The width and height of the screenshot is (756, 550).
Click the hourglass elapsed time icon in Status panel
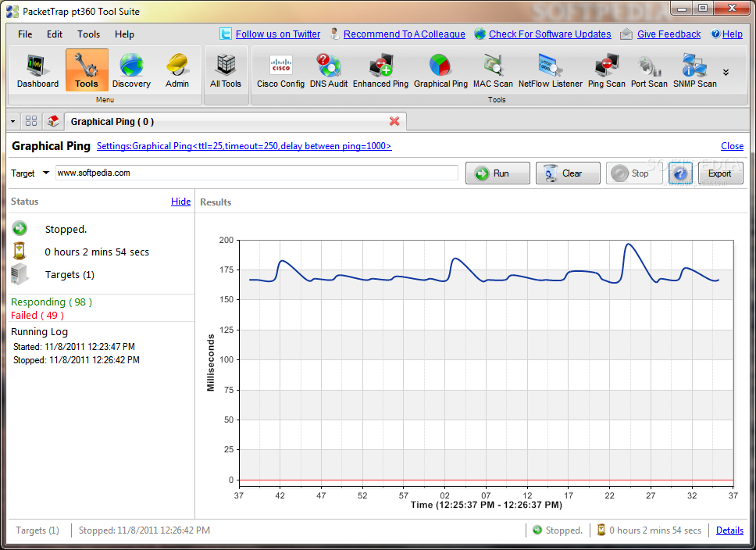pyautogui.click(x=20, y=252)
